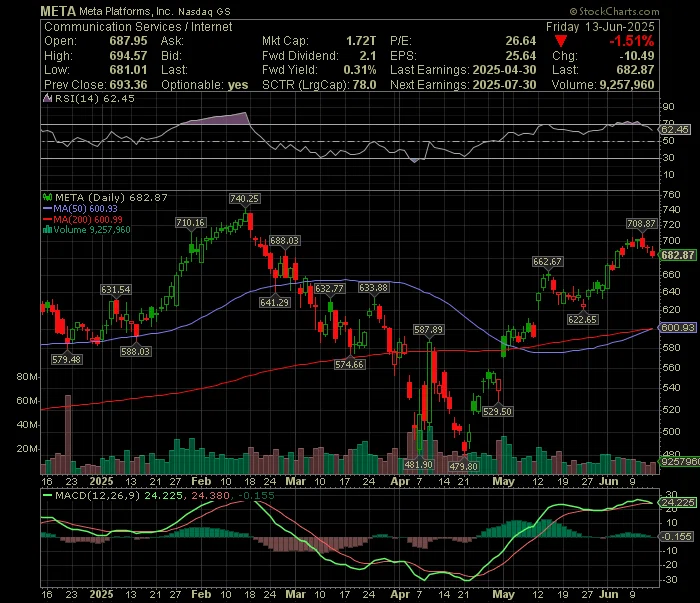Click the 'Jun' label on MACD axis
The height and width of the screenshot is (603, 700).
(x=608, y=595)
